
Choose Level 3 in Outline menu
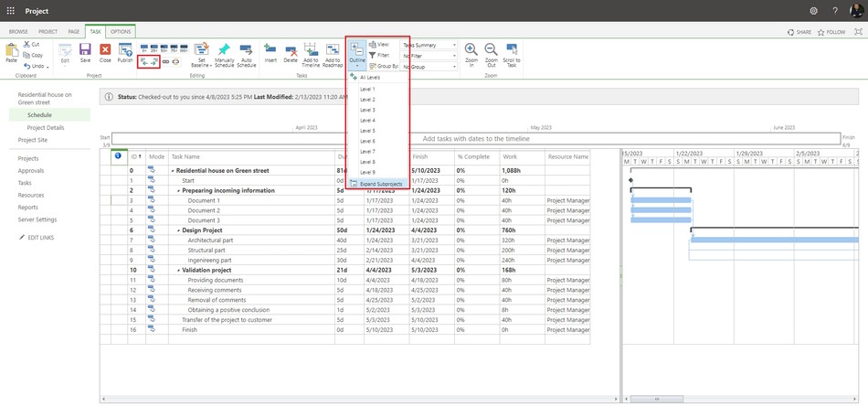[378, 110]
